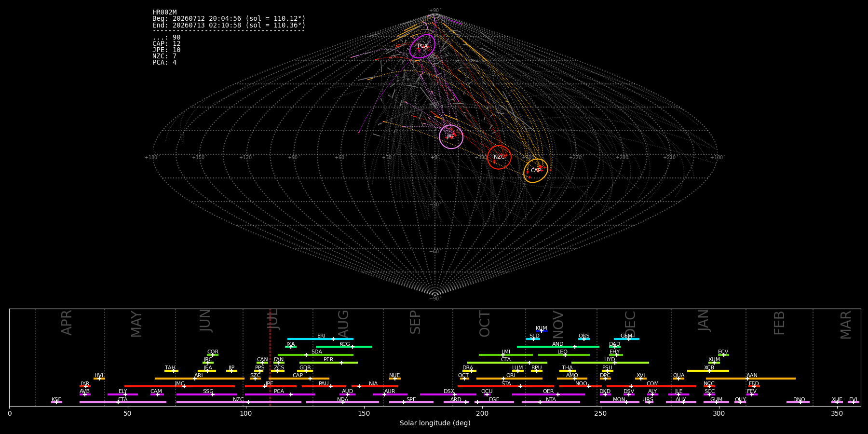The height and width of the screenshot is (434, 868).
Task: Click the ERI shower label in timeline
Action: point(322,336)
